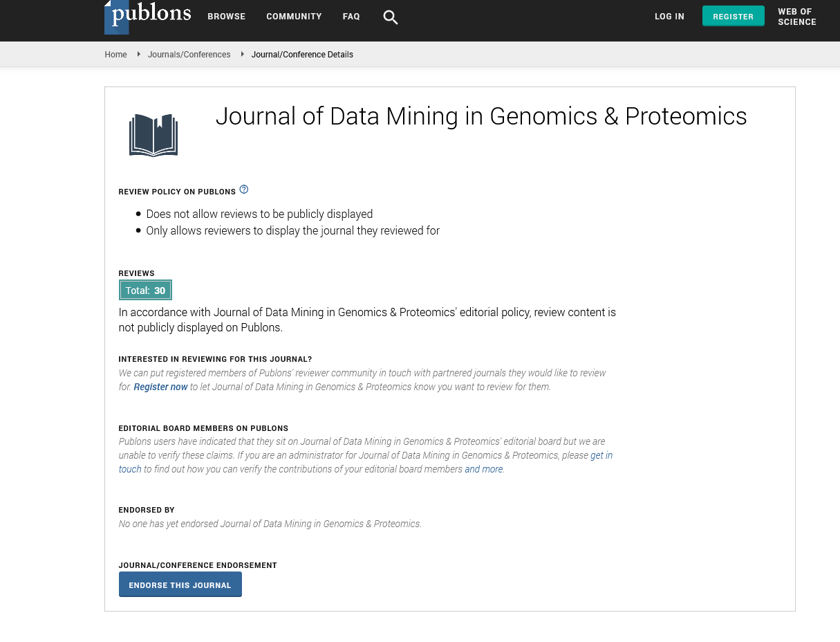Click the arrow before Journals/Conferences breadcrumb

tap(138, 54)
